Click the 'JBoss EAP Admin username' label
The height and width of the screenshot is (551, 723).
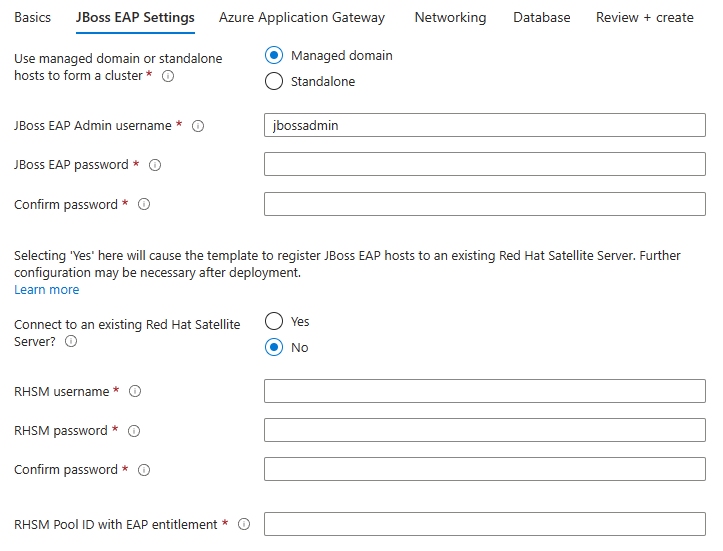coord(93,125)
